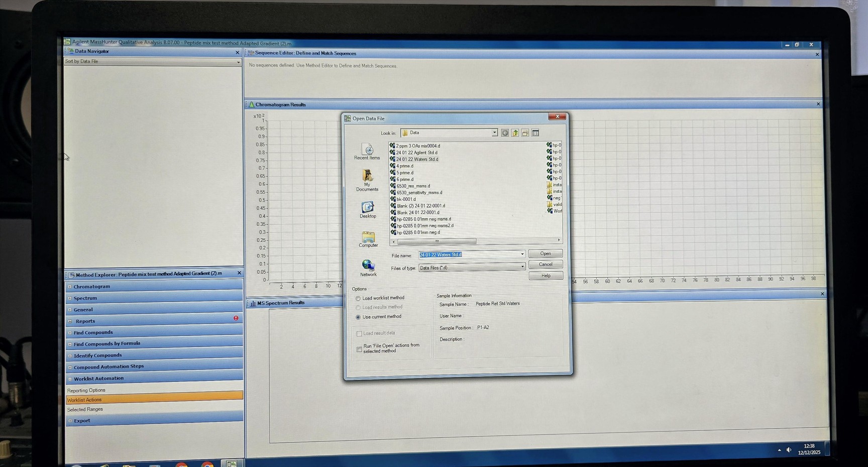Open the Files of type dropdown
Screen dimensions: 868x467
coord(522,267)
